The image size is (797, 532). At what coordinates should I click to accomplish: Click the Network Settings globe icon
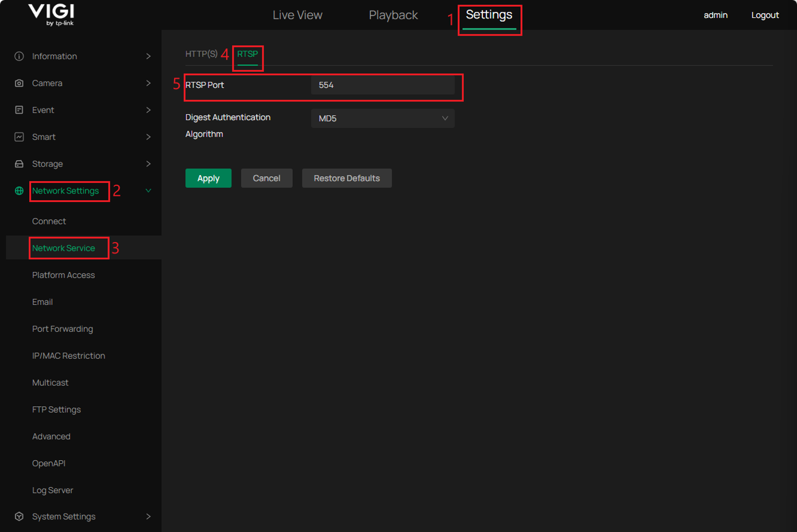(19, 191)
